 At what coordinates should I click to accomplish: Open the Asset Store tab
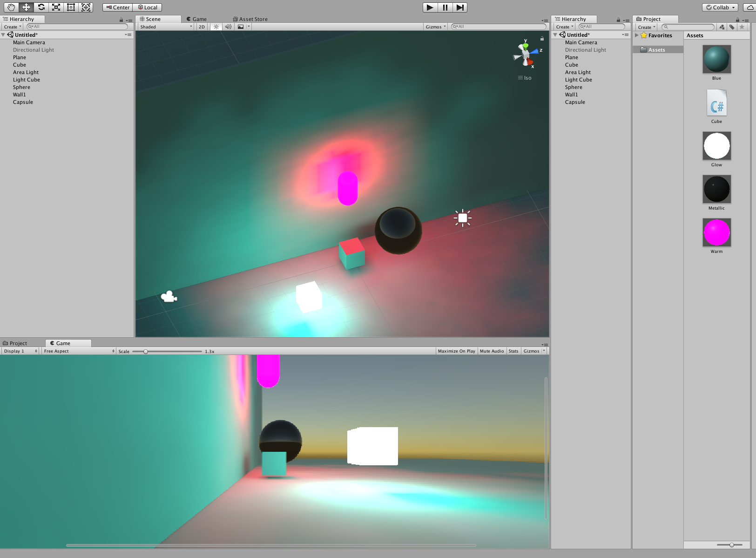(250, 19)
